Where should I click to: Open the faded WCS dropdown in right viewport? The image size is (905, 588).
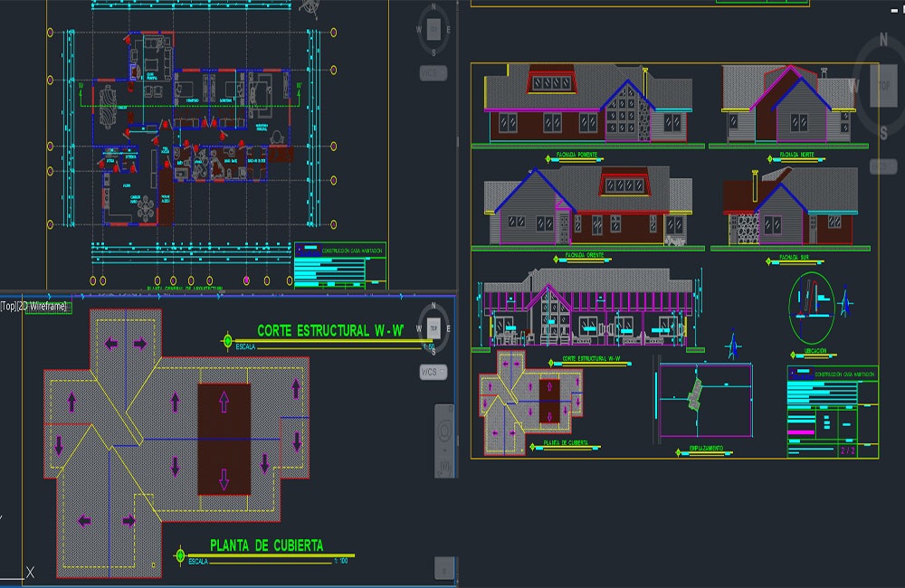883,166
